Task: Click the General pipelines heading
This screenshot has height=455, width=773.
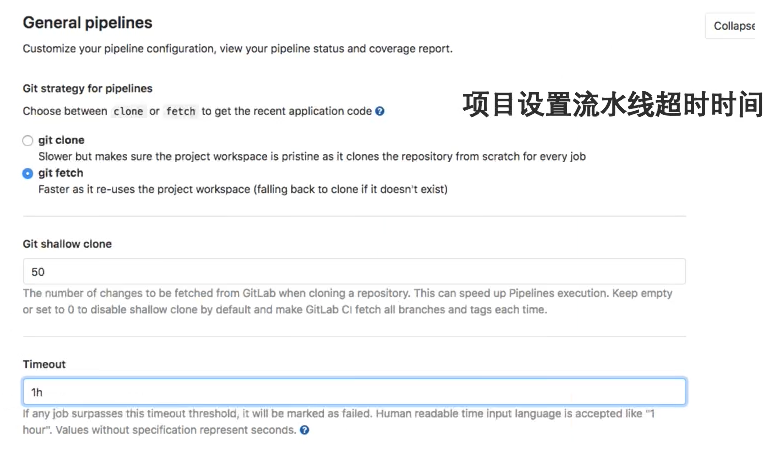Action: click(88, 23)
